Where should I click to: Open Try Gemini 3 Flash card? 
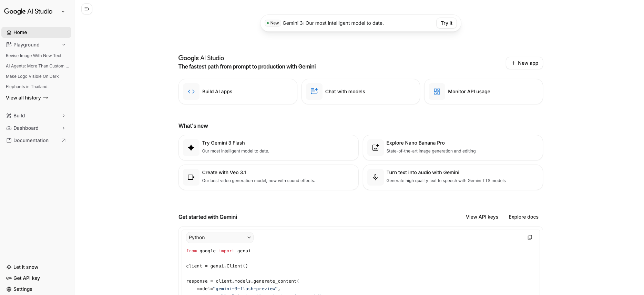(268, 148)
